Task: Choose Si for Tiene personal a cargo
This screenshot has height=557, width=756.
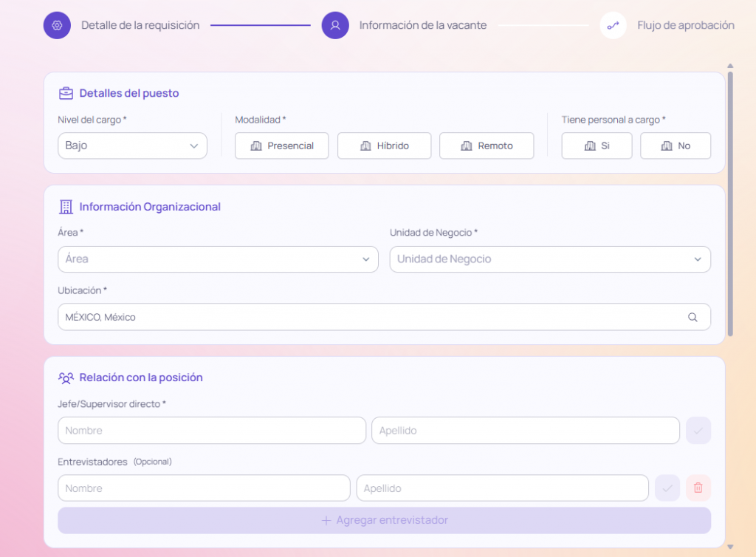Action: coord(597,146)
